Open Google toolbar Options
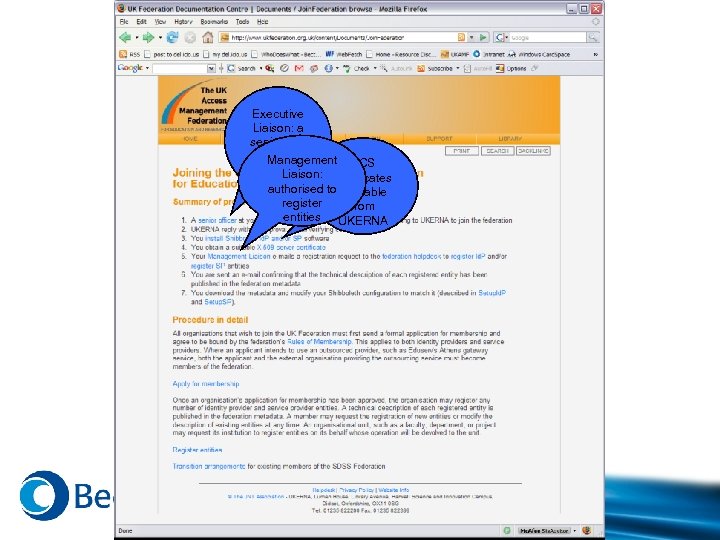 point(511,68)
